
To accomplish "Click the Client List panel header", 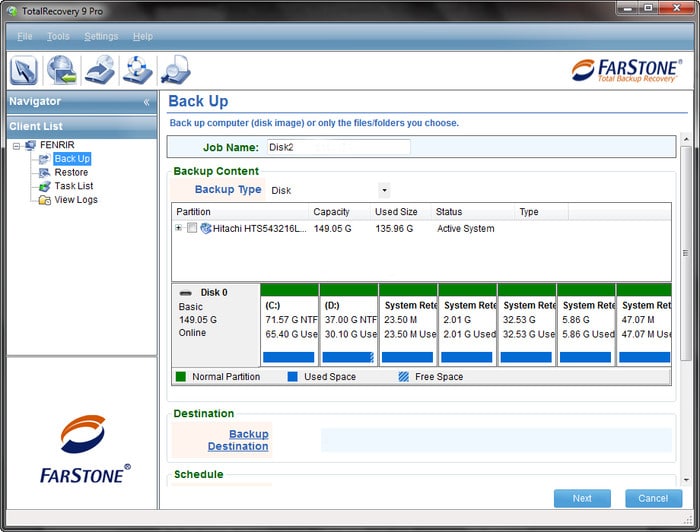I will [x=82, y=126].
